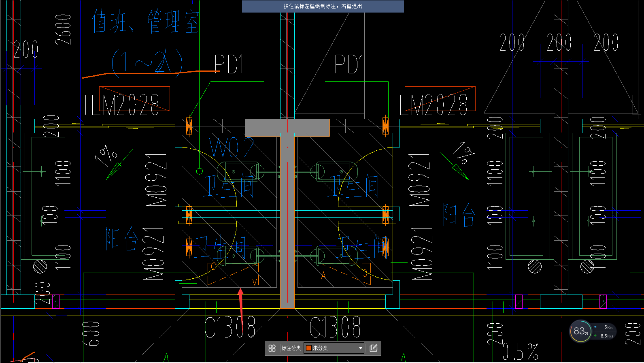Click the 2600 dimension text
Screen dimensions: 644x363
pyautogui.click(x=63, y=29)
